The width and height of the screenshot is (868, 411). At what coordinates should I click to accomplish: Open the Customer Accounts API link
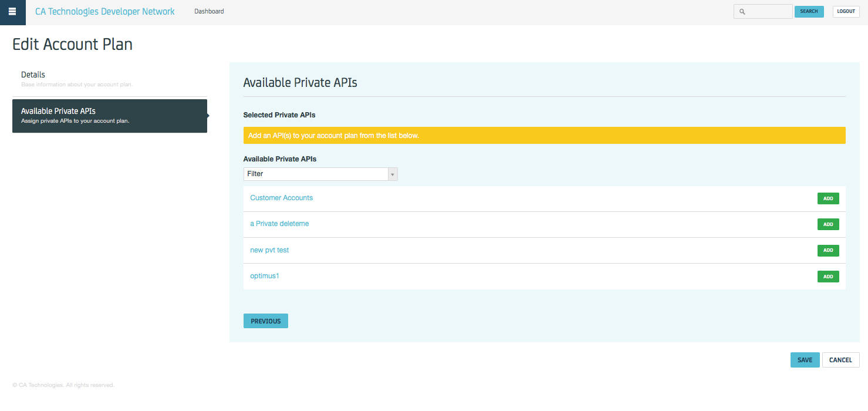click(x=281, y=198)
